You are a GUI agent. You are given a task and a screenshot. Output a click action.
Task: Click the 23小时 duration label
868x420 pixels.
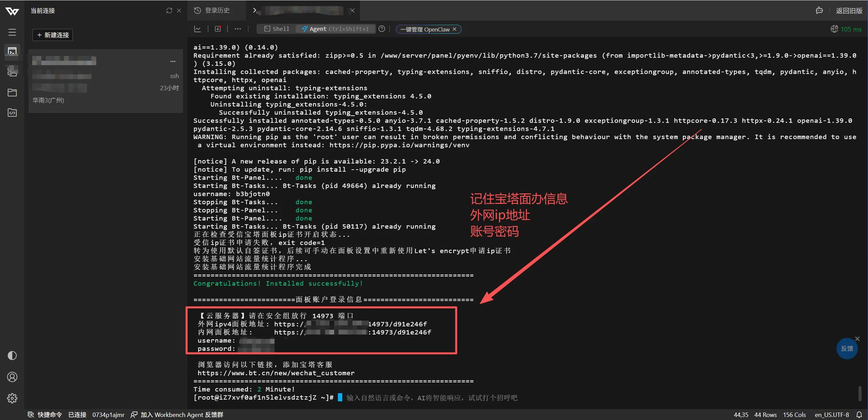pyautogui.click(x=169, y=88)
